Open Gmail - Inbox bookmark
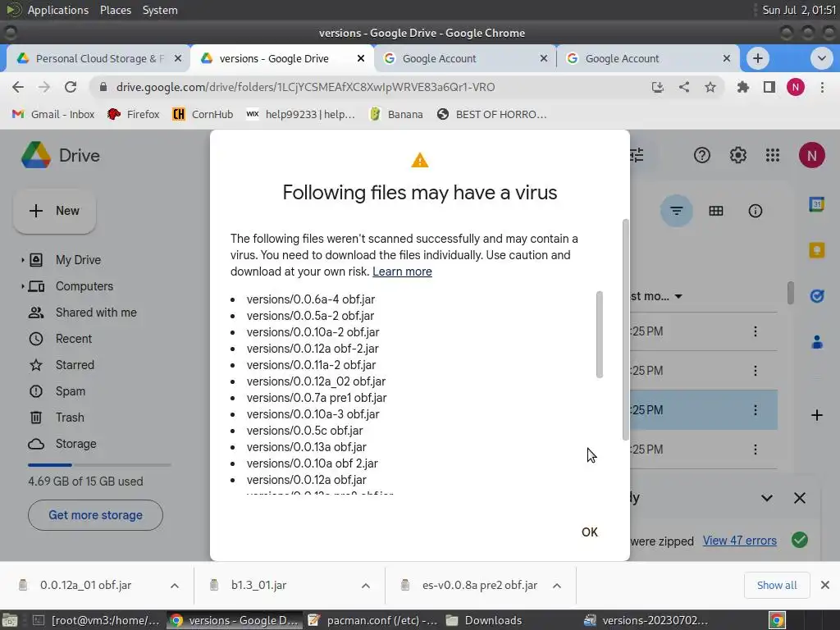Screen dimensions: 840x630 pyautogui.click(x=53, y=115)
